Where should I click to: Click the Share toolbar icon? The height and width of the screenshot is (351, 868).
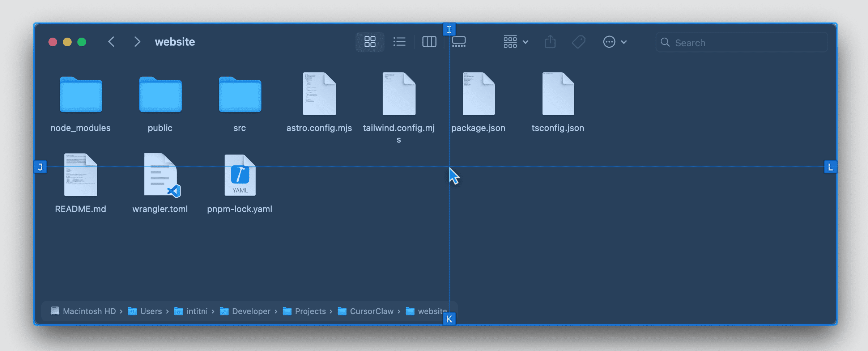click(550, 42)
